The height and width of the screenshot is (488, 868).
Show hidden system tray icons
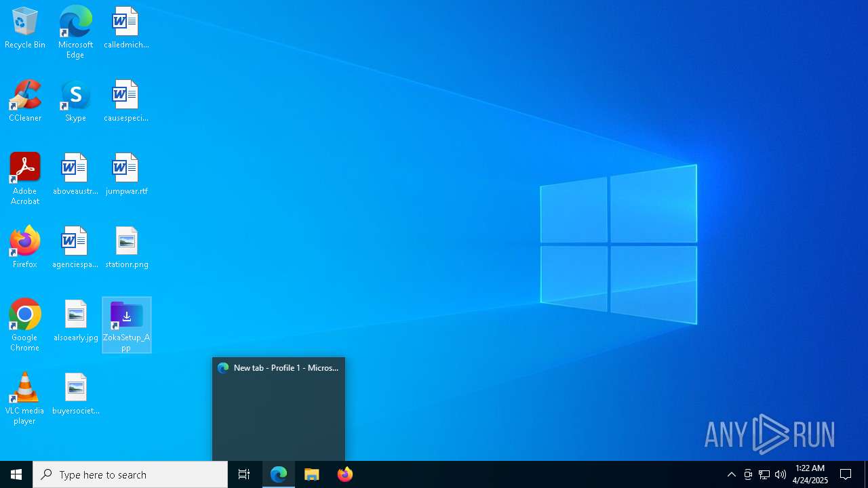pos(732,474)
